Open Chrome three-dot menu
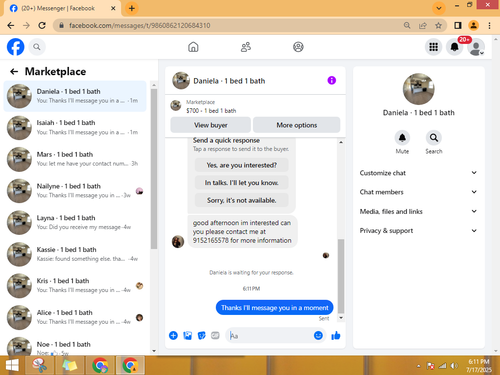500x375 pixels. [489, 25]
